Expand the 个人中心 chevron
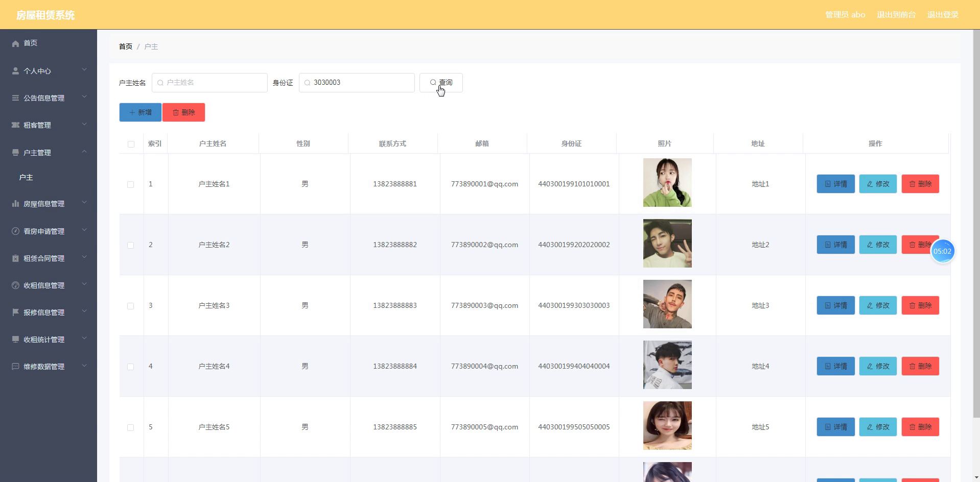The height and width of the screenshot is (482, 980). pyautogui.click(x=84, y=70)
